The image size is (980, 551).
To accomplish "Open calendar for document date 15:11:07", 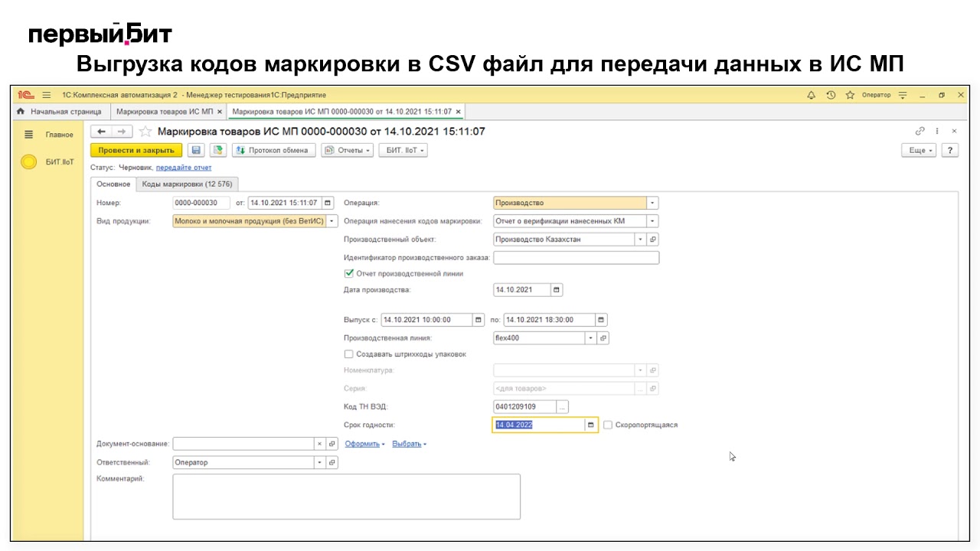I will click(x=328, y=203).
